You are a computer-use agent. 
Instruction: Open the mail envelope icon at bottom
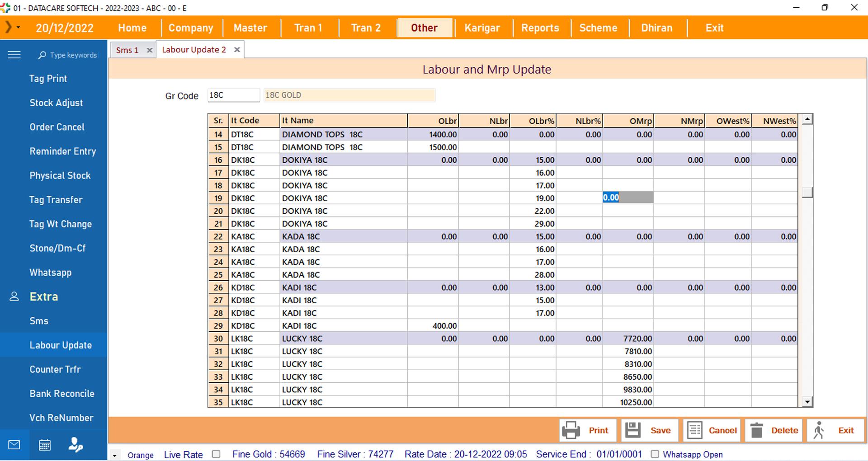pyautogui.click(x=14, y=445)
